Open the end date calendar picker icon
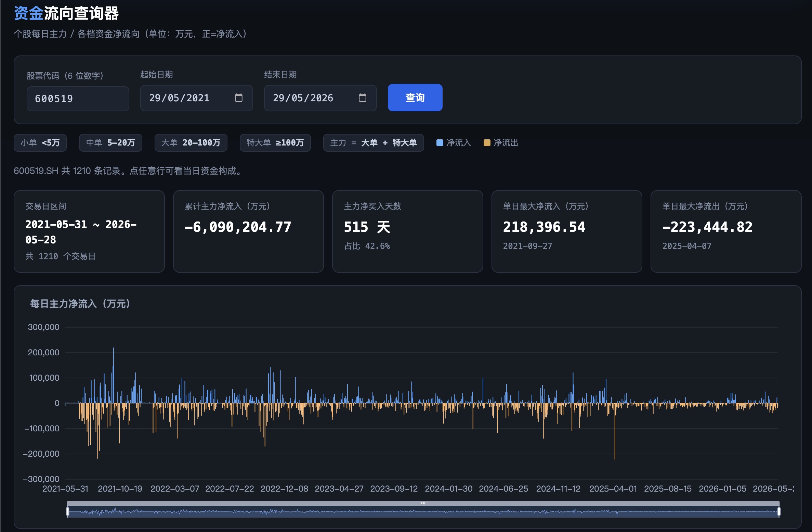812x532 pixels. coord(362,98)
